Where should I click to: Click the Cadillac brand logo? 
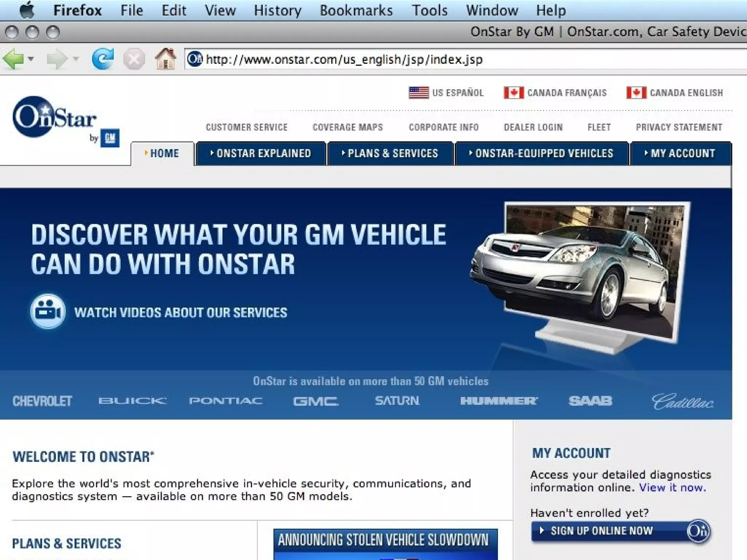pos(682,401)
